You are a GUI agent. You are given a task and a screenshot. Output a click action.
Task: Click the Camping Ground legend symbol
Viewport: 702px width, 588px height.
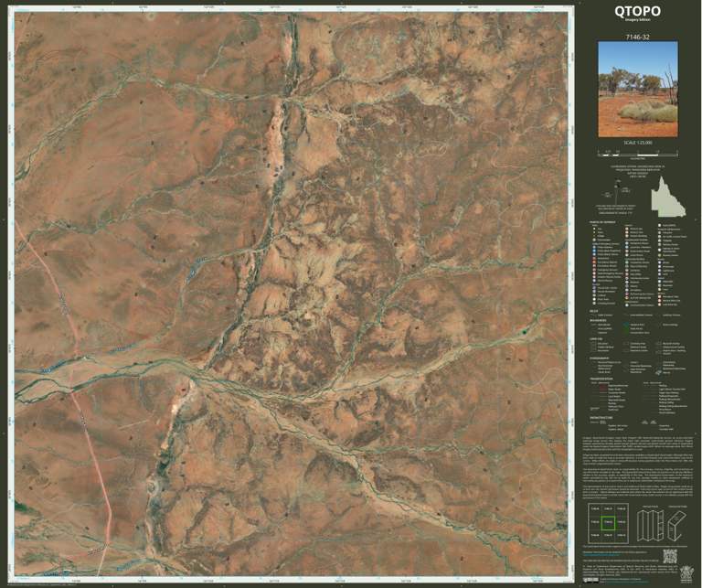594,304
